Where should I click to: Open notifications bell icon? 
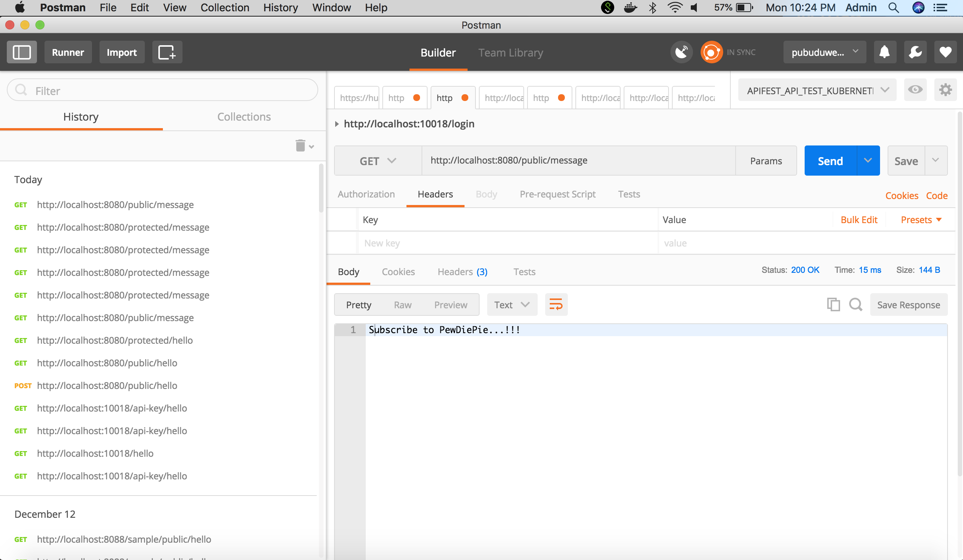(885, 52)
